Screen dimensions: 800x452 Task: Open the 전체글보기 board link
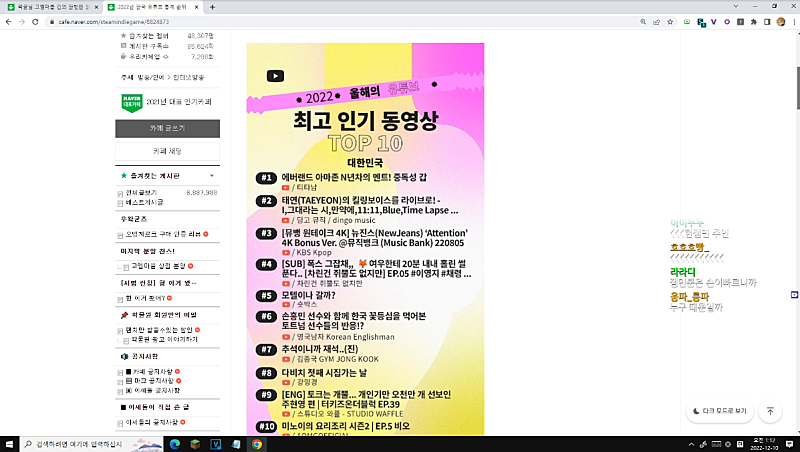(141, 193)
